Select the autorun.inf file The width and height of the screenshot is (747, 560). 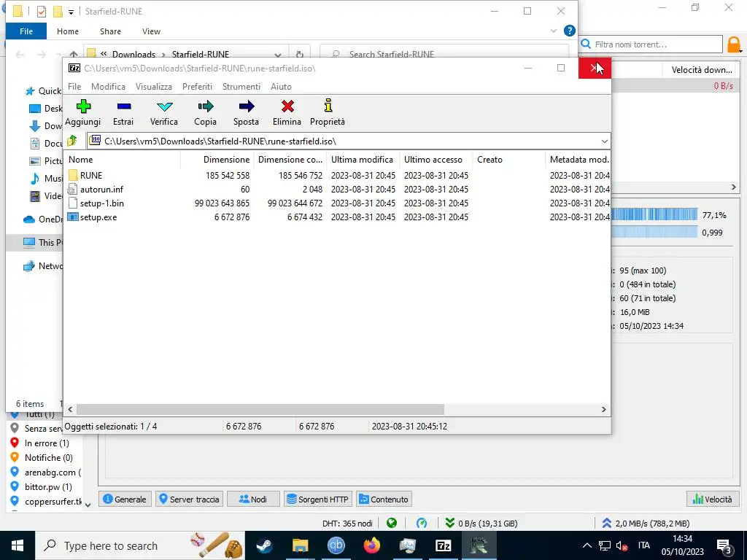(101, 189)
